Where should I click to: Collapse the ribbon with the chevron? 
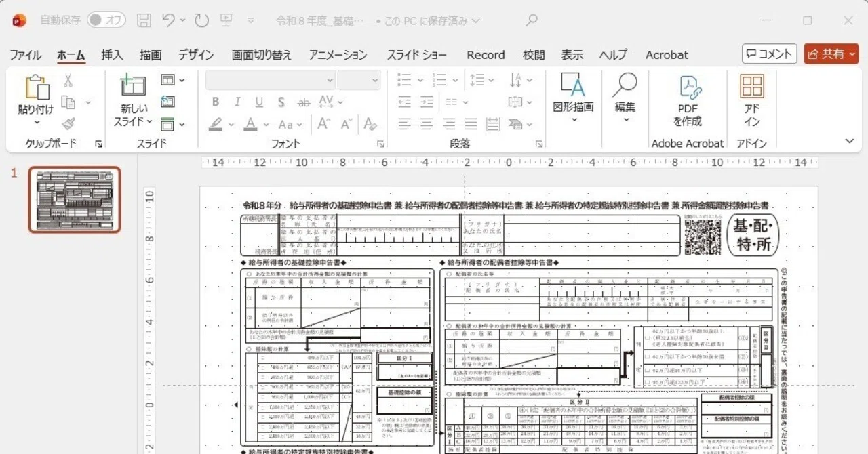tap(850, 141)
